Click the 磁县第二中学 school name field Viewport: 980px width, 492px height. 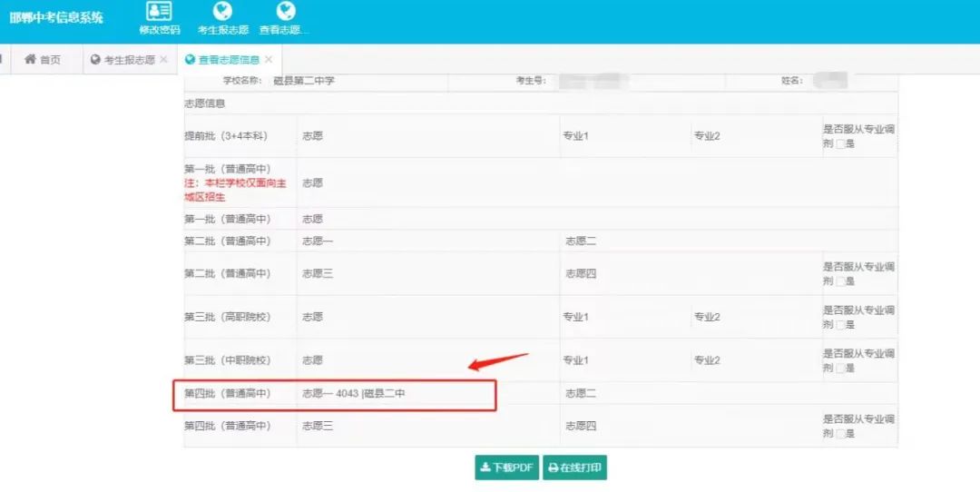pyautogui.click(x=304, y=81)
